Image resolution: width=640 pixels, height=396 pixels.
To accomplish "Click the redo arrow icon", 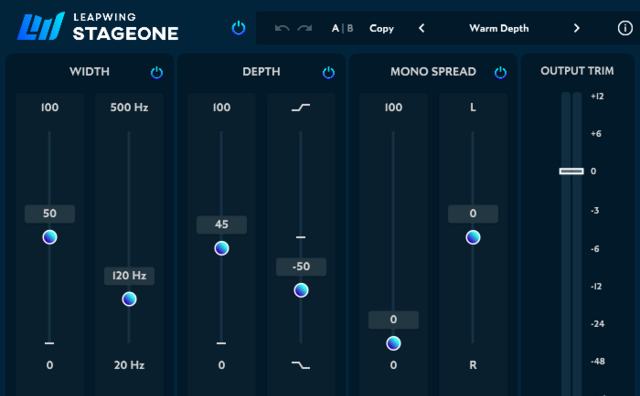I will [305, 28].
